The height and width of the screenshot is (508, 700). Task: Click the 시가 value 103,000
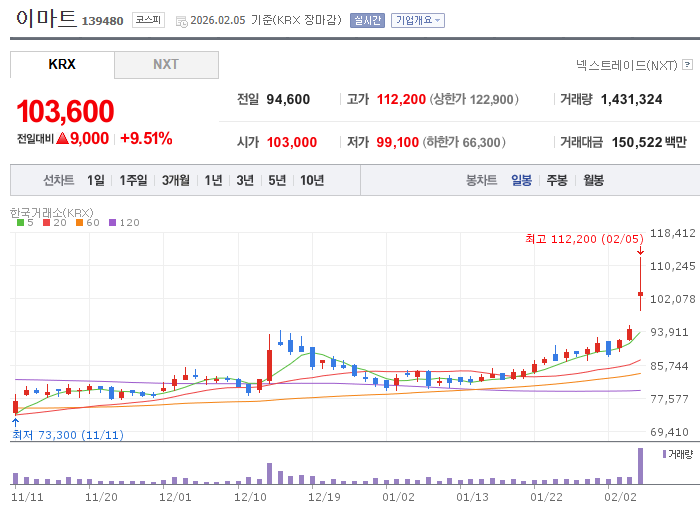pyautogui.click(x=292, y=142)
